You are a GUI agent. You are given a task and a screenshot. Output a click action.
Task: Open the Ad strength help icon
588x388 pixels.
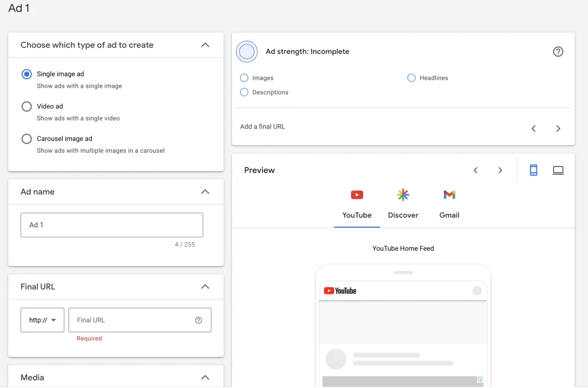(558, 52)
